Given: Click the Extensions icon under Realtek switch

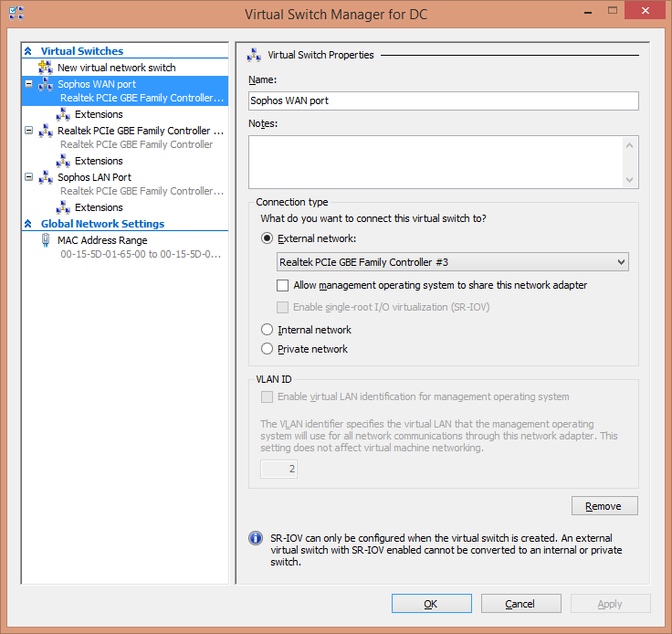Looking at the screenshot, I should (63, 161).
